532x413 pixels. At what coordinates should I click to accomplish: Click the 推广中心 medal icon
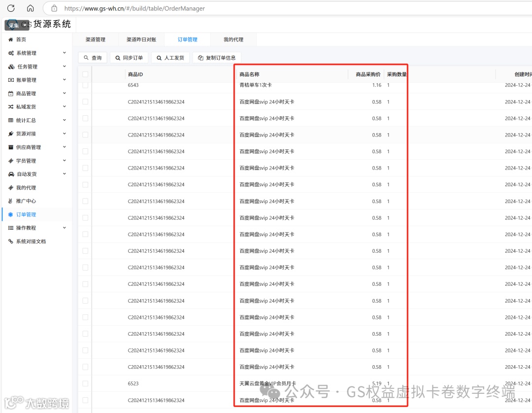click(10, 201)
